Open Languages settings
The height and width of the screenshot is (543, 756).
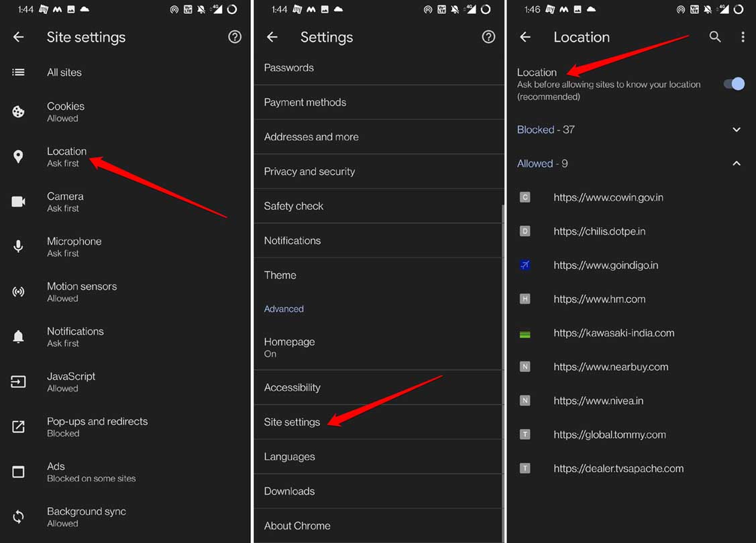[x=379, y=457]
